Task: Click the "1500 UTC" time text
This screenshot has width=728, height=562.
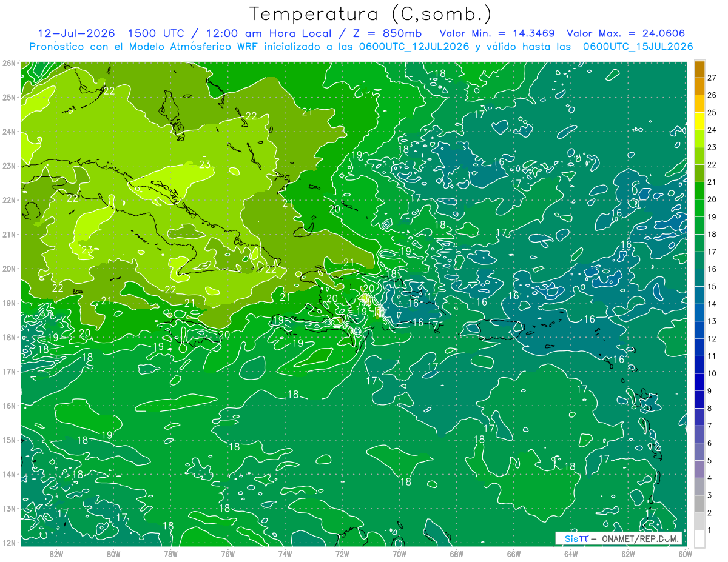Action: coord(157,33)
